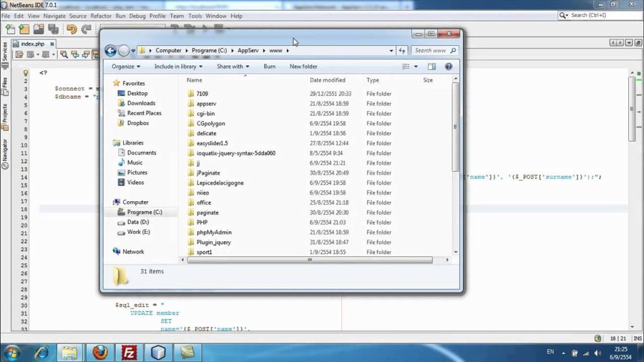This screenshot has height=362, width=644.
Task: Show hidden system tray icons arrow
Action: tap(563, 353)
